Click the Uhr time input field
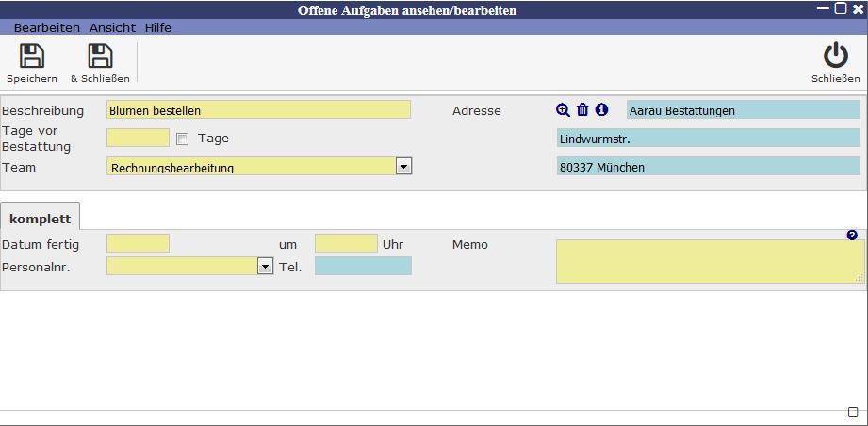 click(346, 244)
